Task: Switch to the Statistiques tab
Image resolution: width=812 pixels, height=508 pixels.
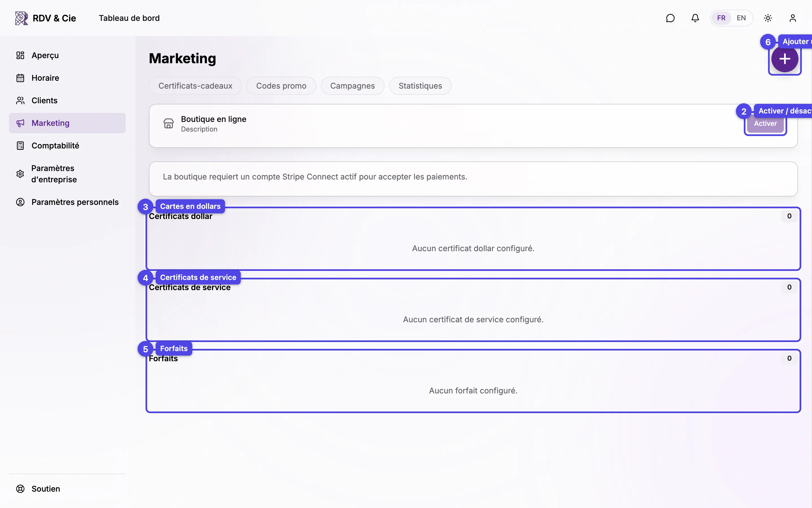Action: 420,86
